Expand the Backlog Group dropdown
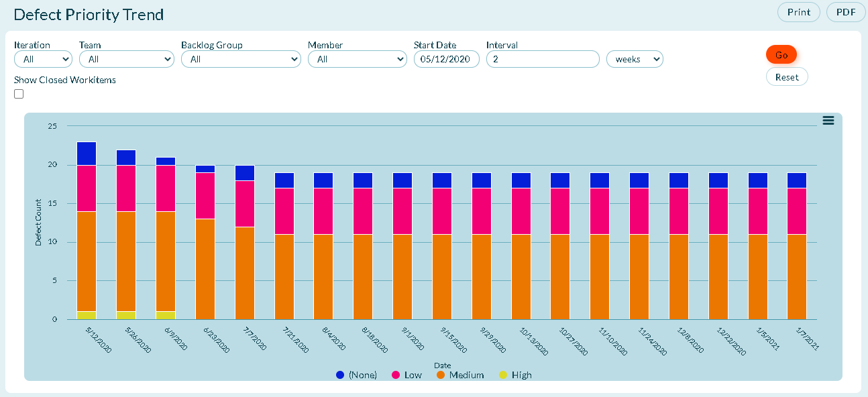The height and width of the screenshot is (397, 868). click(x=241, y=59)
